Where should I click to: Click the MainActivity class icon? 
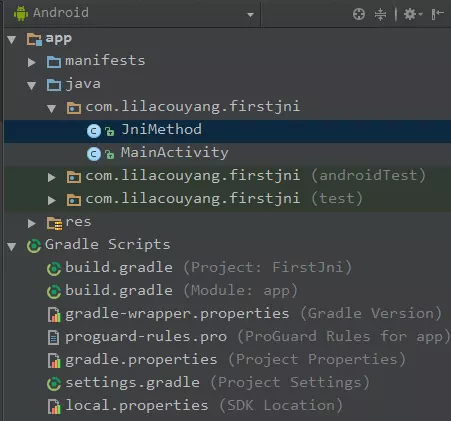point(94,154)
